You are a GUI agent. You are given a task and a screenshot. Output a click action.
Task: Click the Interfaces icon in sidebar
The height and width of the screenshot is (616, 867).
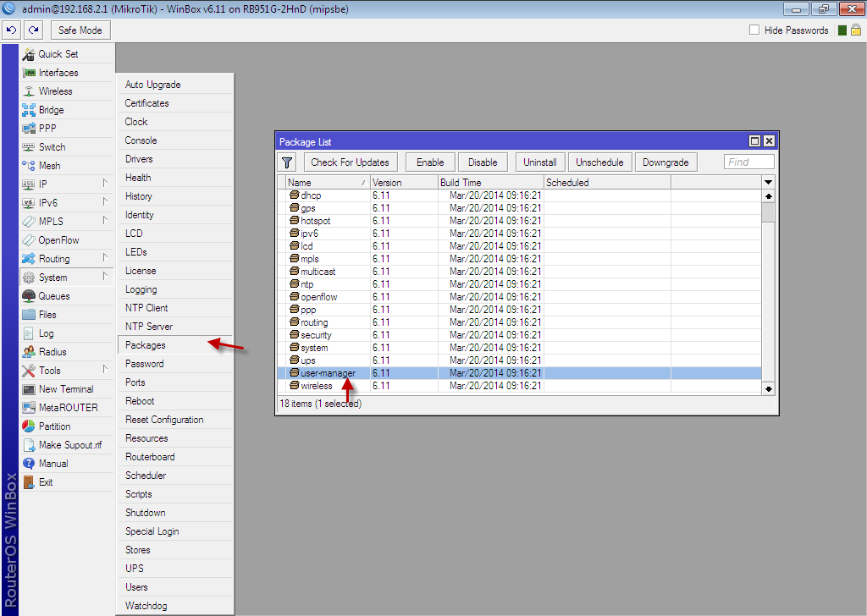28,73
